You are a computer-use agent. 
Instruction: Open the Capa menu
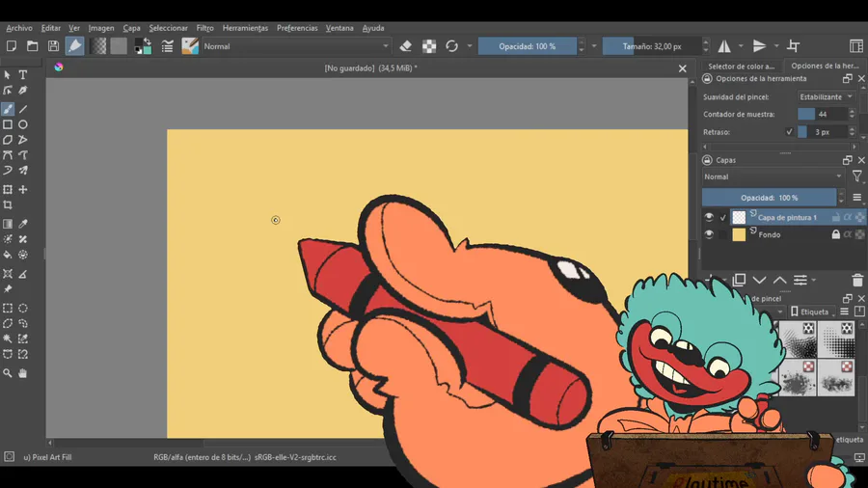click(131, 28)
